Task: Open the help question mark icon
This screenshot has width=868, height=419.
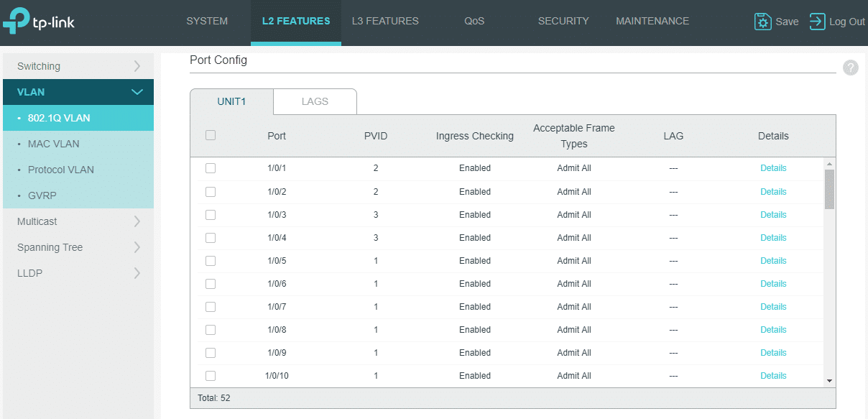Action: point(851,68)
